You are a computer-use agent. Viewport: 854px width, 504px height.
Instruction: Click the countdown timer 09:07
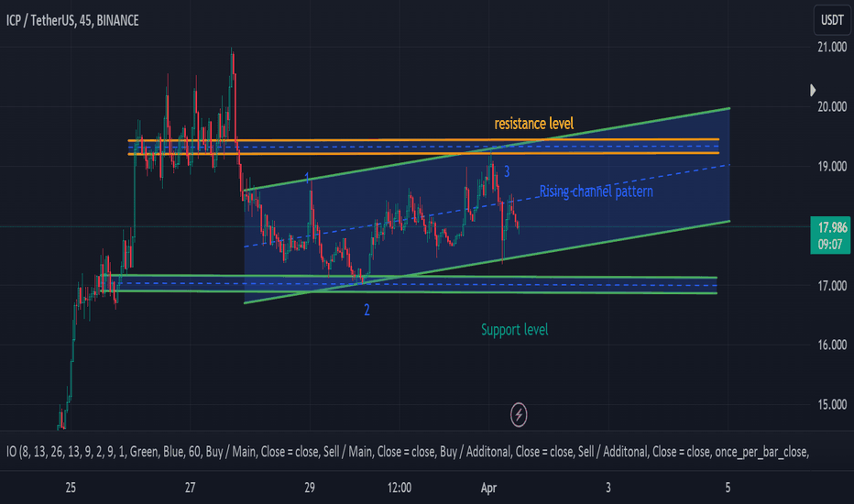tap(830, 245)
